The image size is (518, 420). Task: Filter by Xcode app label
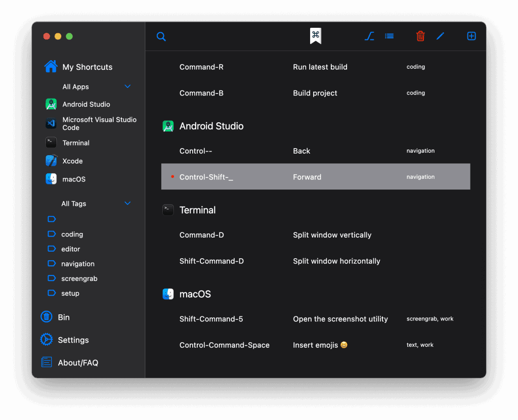pos(72,161)
